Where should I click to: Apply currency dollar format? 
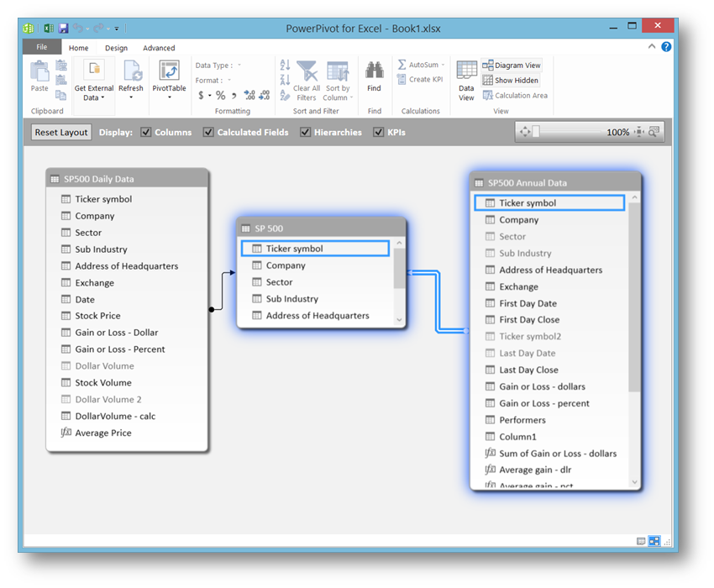[x=201, y=95]
